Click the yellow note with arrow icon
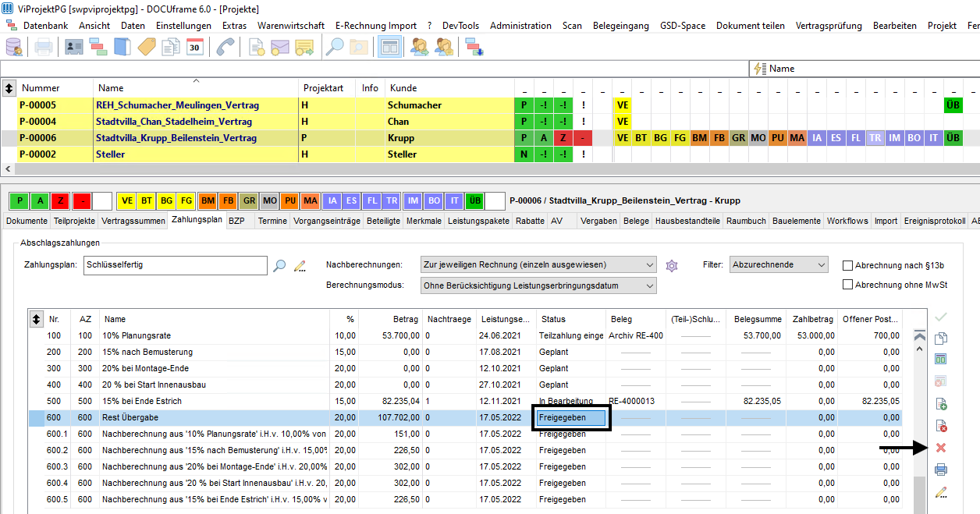The height and width of the screenshot is (514, 980). point(304,47)
